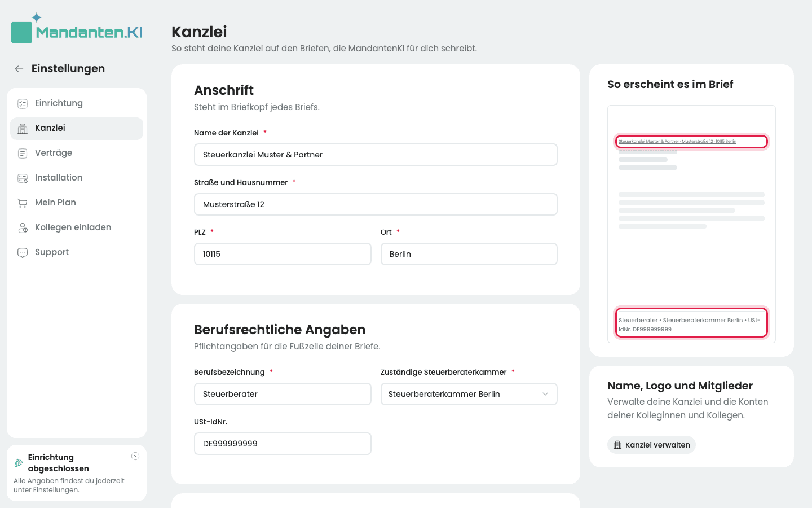Image resolution: width=812 pixels, height=508 pixels.
Task: Click into the PLZ field
Action: coord(283,254)
